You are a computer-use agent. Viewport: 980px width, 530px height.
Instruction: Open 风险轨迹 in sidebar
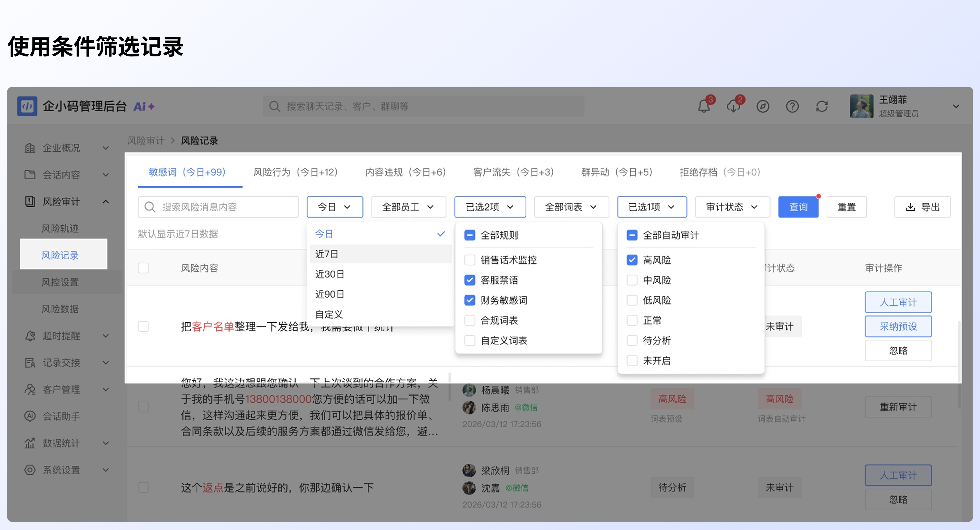(x=60, y=229)
